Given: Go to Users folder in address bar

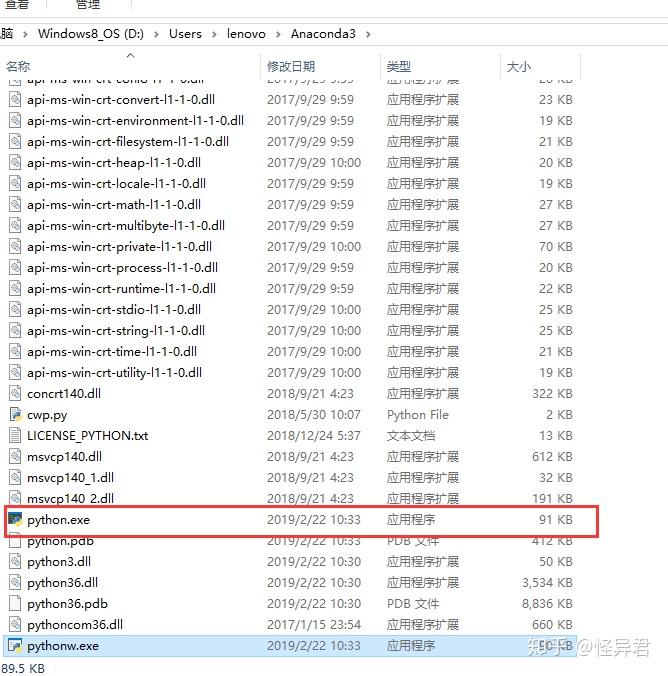Looking at the screenshot, I should (185, 34).
